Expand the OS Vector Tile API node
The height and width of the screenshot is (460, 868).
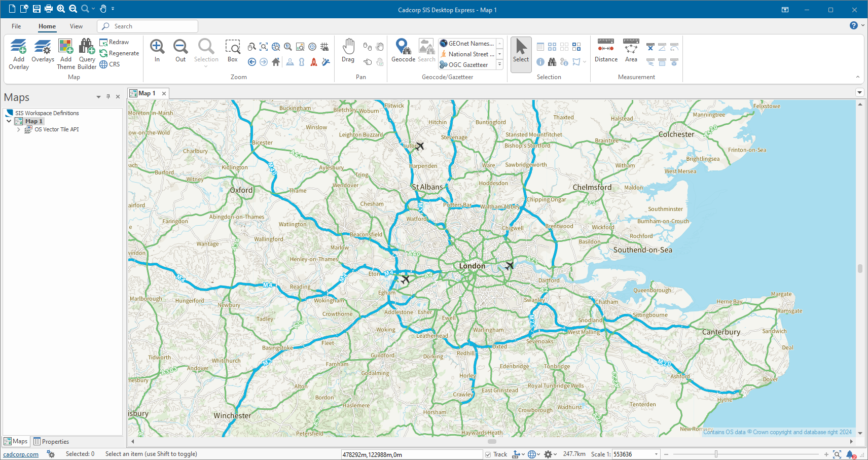coord(19,129)
